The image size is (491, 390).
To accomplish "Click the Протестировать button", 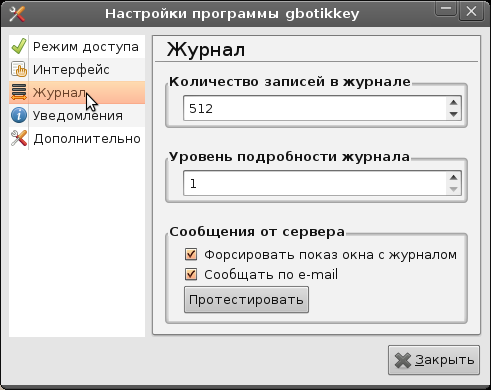I will (246, 300).
